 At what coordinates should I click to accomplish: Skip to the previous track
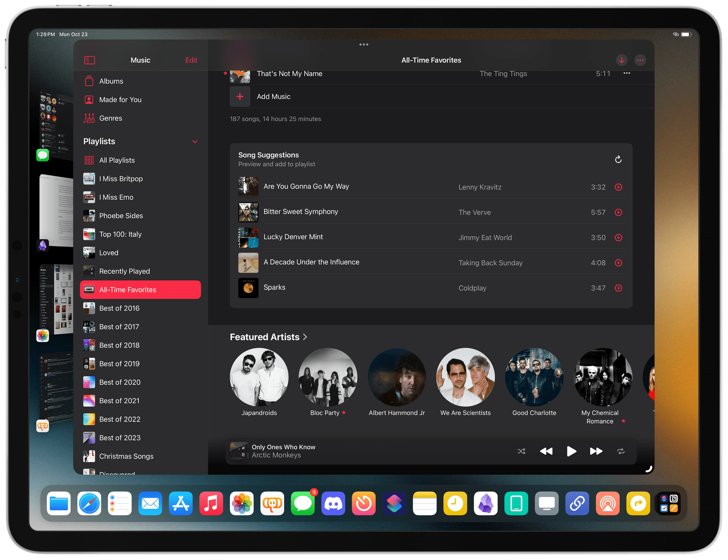[x=546, y=451]
